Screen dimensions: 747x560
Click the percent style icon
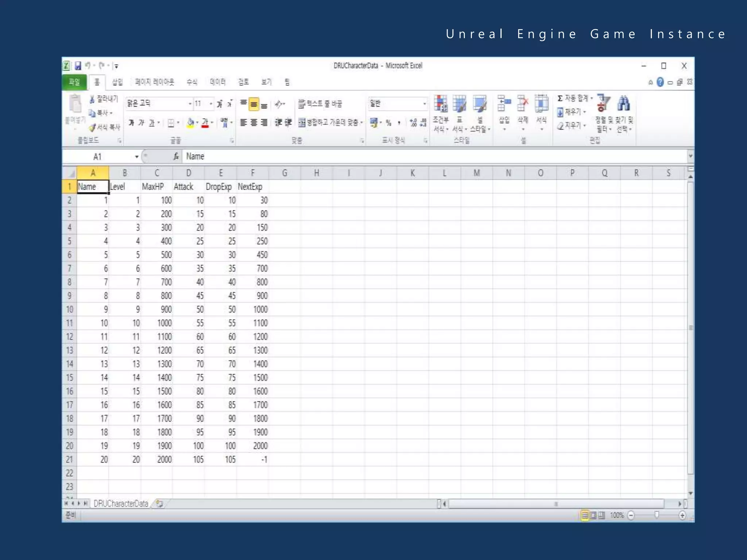389,123
